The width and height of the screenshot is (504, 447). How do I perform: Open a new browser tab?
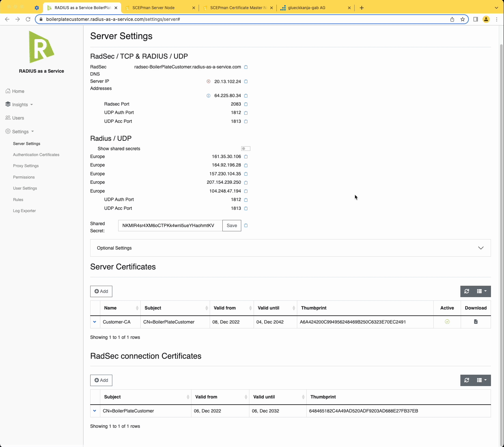[x=362, y=8]
